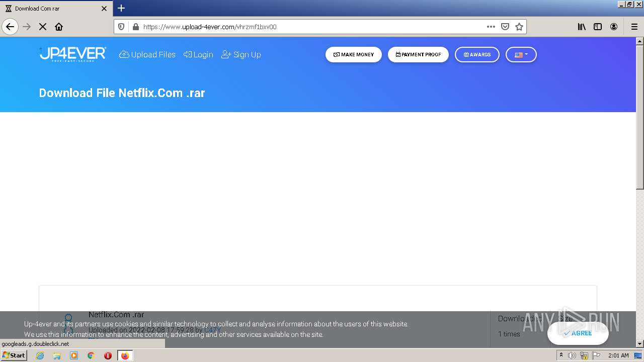The height and width of the screenshot is (362, 644).
Task: Agree to the cookie notice
Action: [578, 333]
